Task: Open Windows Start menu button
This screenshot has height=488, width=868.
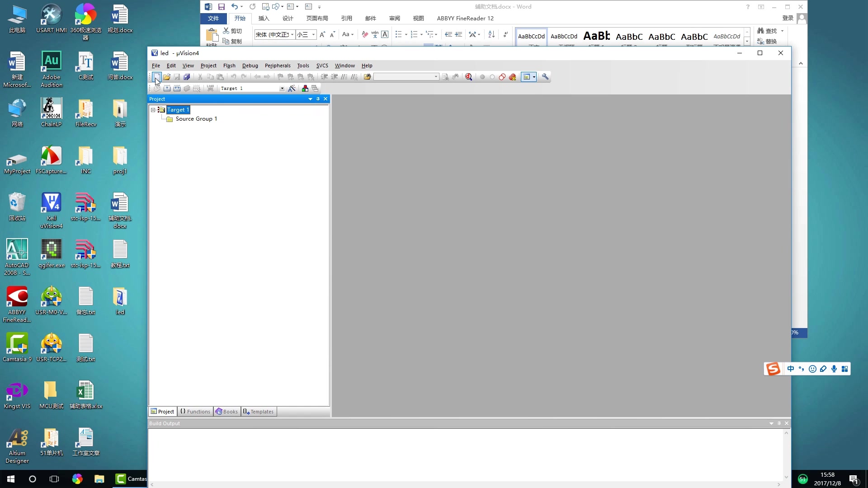Action: pos(11,479)
